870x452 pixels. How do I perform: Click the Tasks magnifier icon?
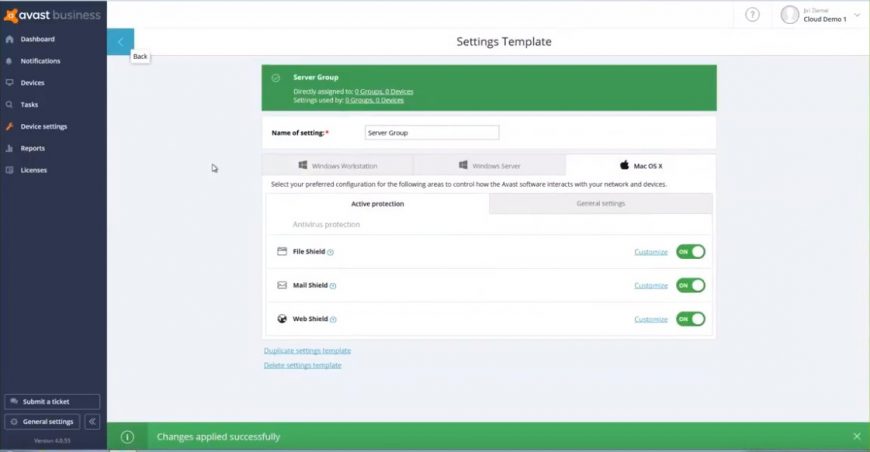(9, 104)
